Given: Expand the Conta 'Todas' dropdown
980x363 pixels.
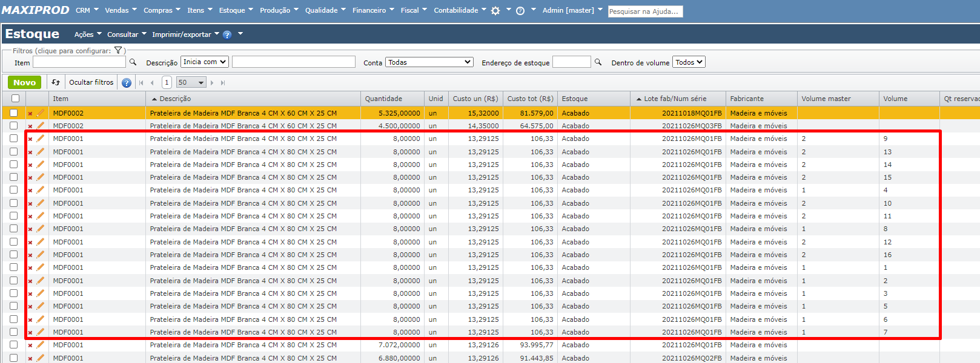Looking at the screenshot, I should point(429,62).
